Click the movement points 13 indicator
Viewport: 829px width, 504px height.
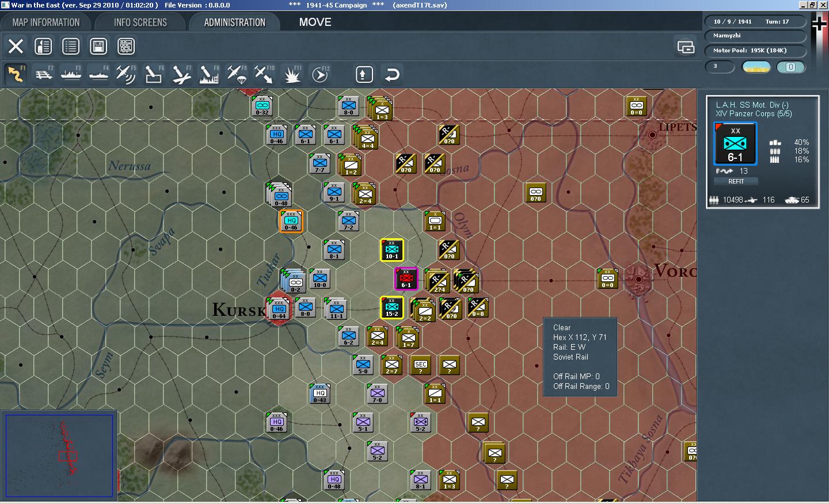732,171
